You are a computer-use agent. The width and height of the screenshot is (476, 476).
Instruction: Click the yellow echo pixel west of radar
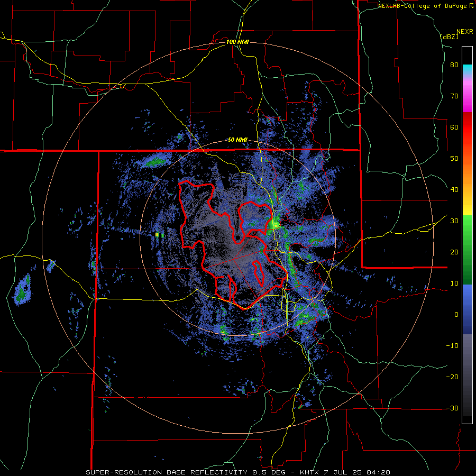point(157,235)
